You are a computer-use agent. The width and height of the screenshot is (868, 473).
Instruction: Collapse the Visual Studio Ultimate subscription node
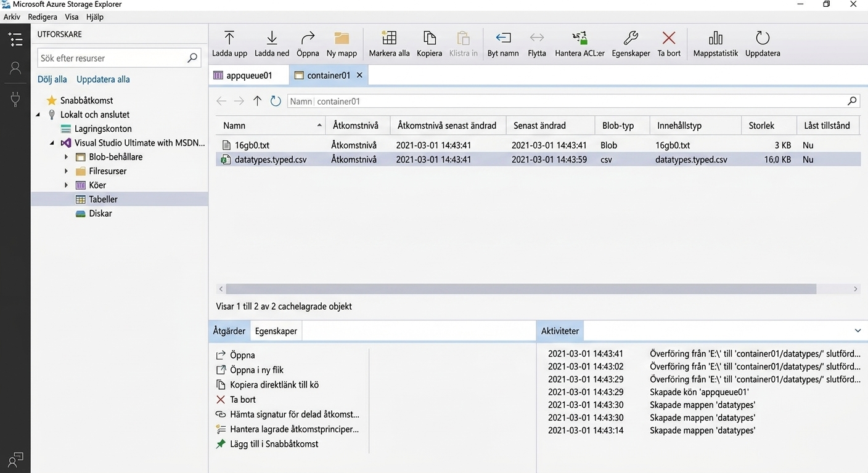(x=52, y=143)
